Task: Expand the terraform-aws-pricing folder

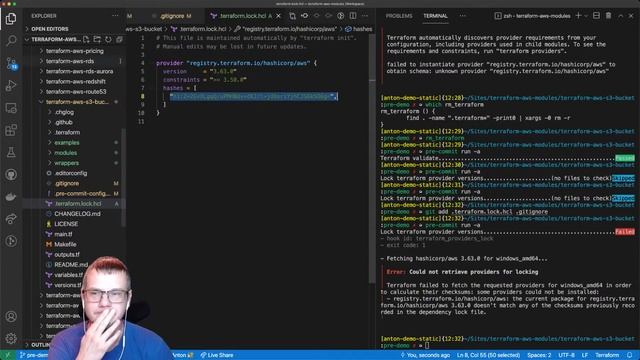Action: point(75,51)
